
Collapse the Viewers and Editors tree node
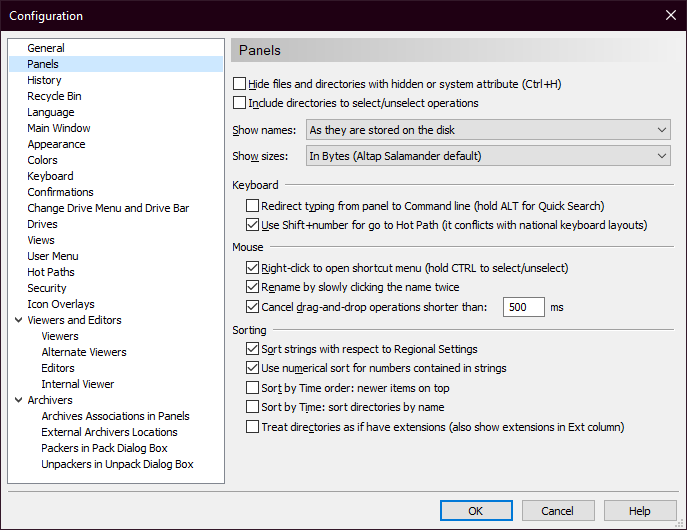coord(18,321)
